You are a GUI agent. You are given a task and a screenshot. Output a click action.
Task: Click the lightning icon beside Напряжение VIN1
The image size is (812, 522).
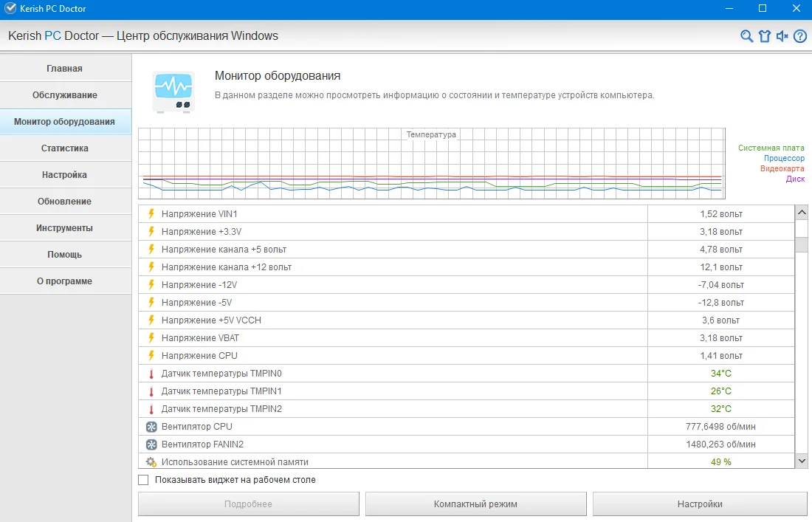click(x=151, y=214)
